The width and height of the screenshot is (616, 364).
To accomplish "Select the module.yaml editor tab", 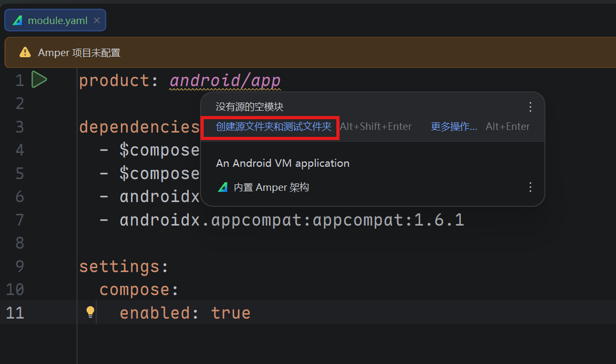I will coord(57,20).
